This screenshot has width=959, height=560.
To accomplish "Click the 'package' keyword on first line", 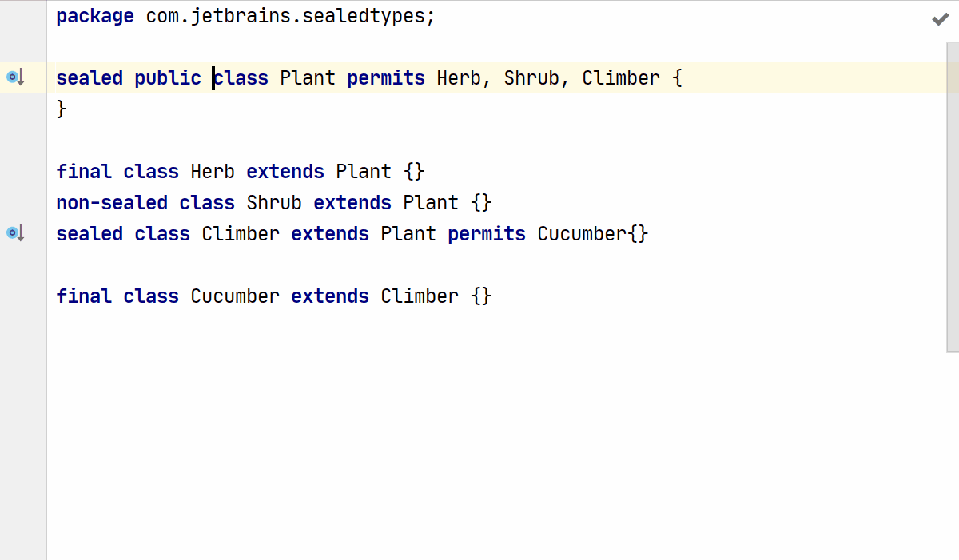I will coord(95,16).
